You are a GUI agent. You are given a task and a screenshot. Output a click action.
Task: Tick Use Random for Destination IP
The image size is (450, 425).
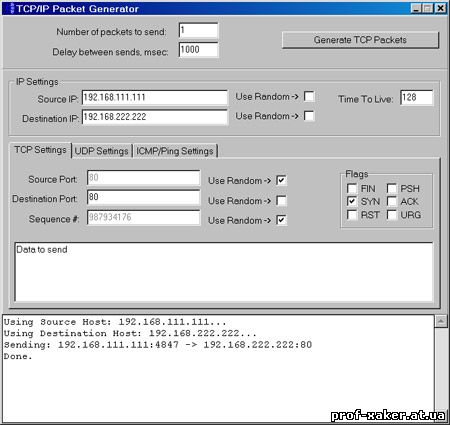click(309, 116)
